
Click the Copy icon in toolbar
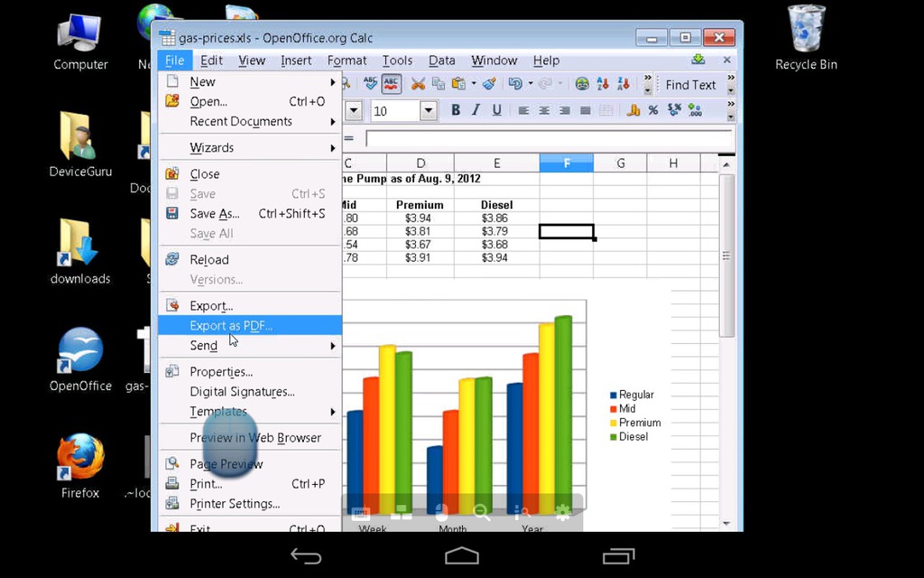pyautogui.click(x=438, y=84)
